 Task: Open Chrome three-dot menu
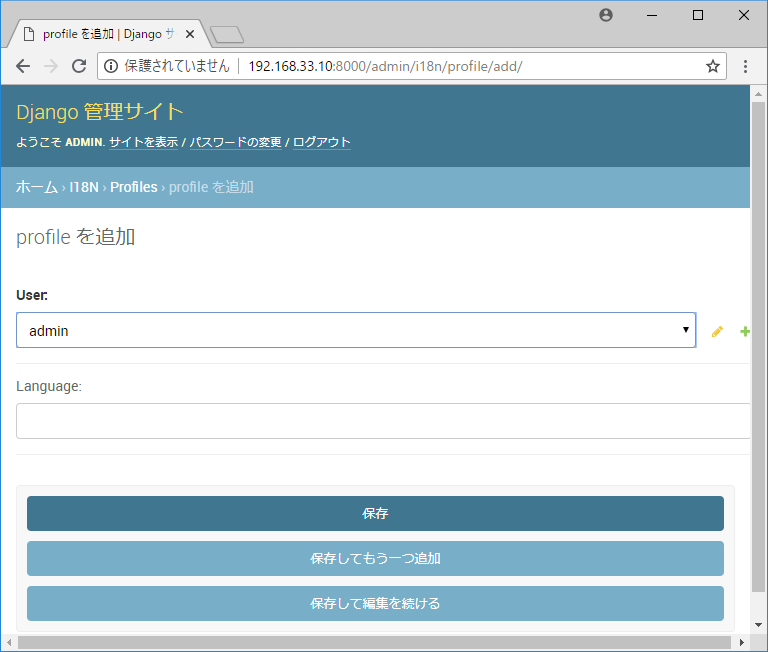745,66
